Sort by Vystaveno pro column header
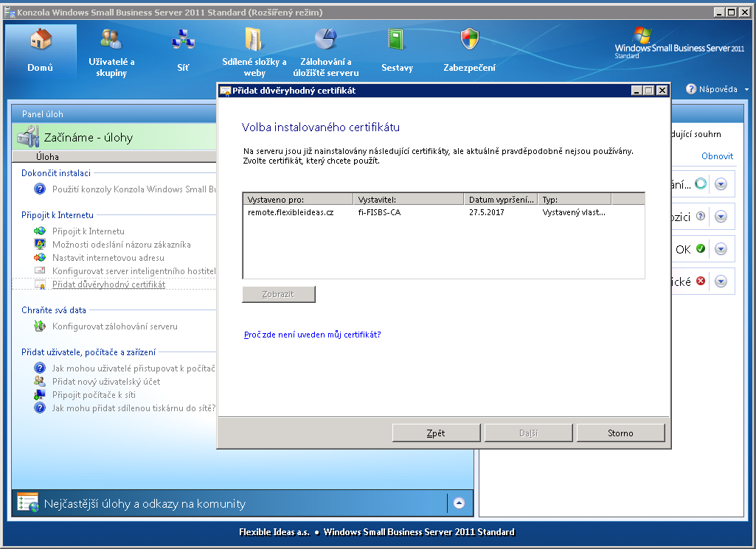 click(x=297, y=199)
